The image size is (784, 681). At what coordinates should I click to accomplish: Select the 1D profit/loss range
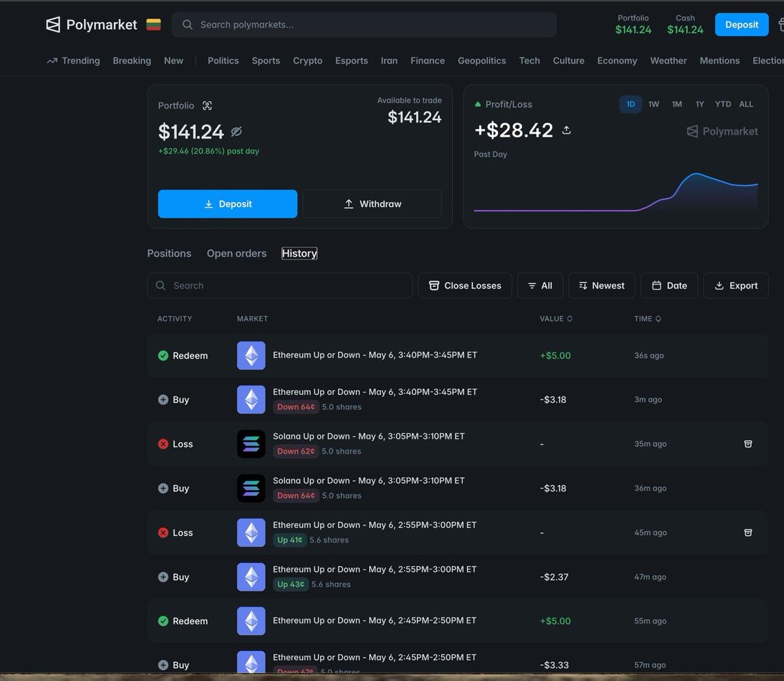click(x=630, y=105)
